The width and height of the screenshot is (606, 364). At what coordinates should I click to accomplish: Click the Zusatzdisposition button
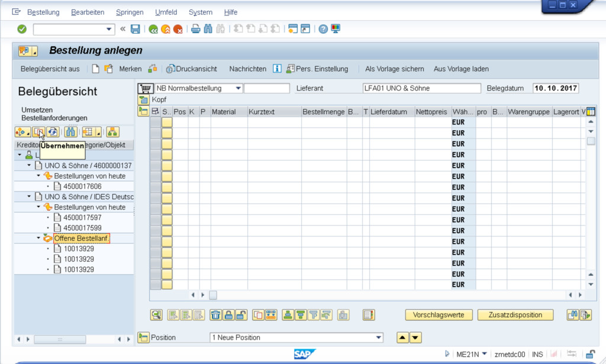515,315
